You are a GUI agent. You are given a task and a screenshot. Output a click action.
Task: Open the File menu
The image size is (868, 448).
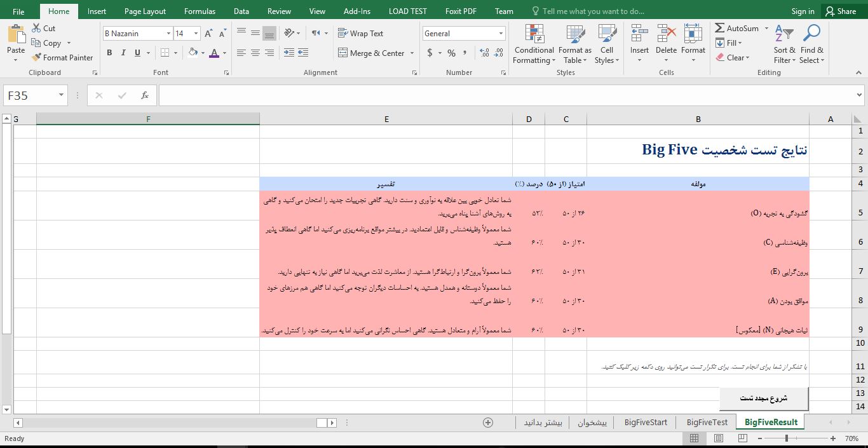click(x=18, y=11)
